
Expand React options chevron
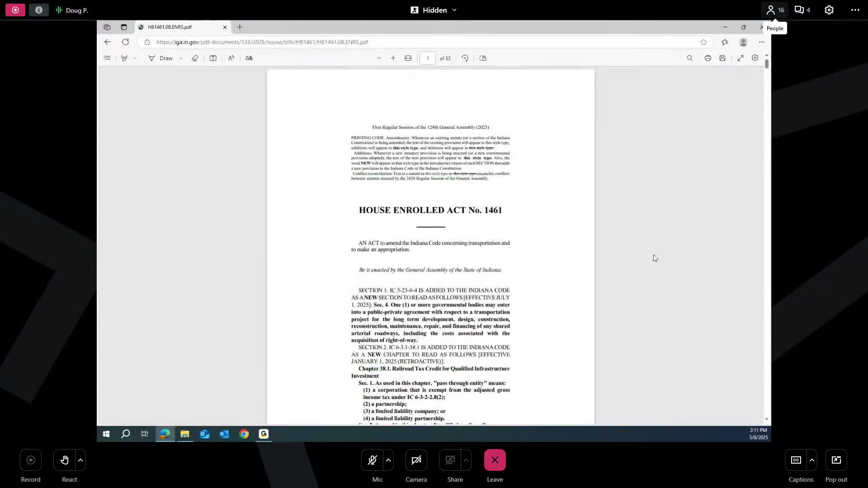coord(80,460)
